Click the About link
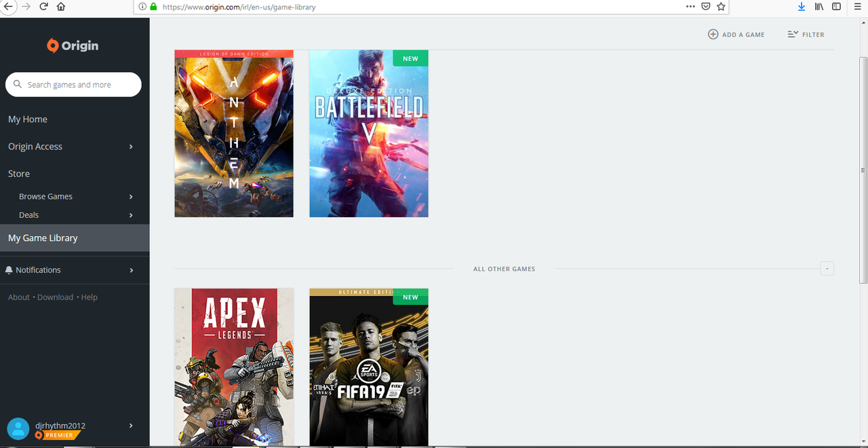 point(19,297)
